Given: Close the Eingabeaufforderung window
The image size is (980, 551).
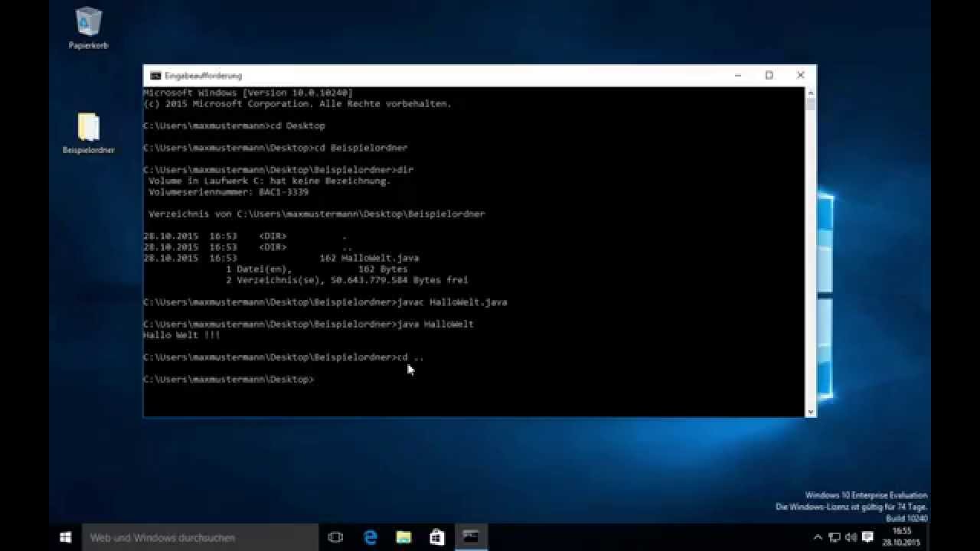Looking at the screenshot, I should point(801,75).
